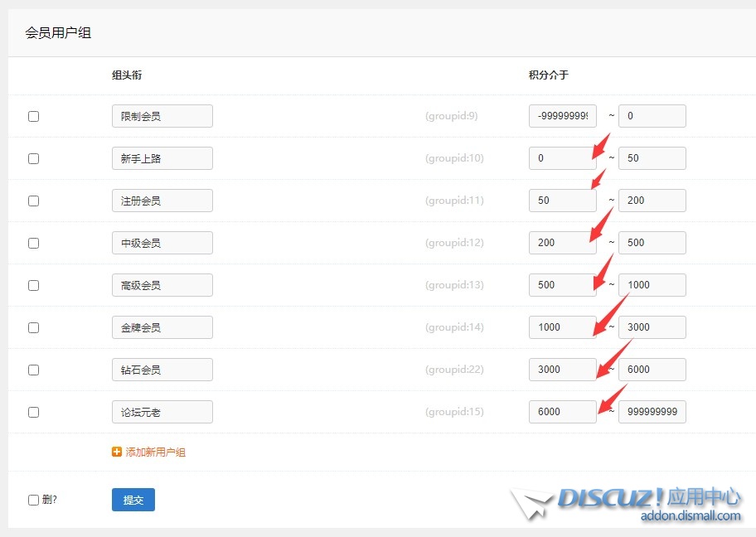Click upper credit field of 中级会员 row

(x=652, y=243)
